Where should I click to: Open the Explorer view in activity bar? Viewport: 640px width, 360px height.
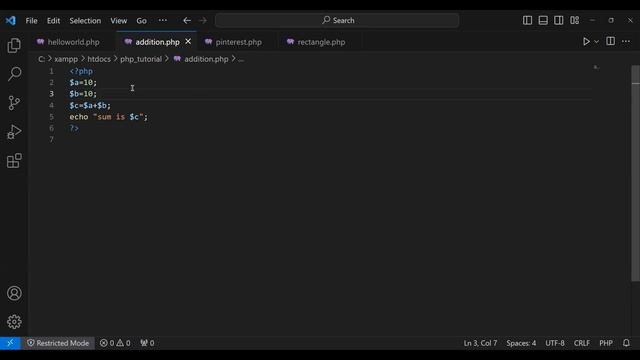click(x=14, y=45)
